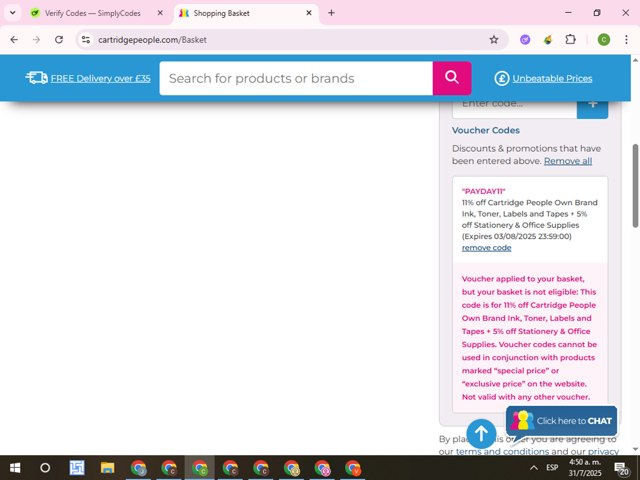The height and width of the screenshot is (480, 640).
Task: Go back to the previous page
Action: (x=14, y=40)
